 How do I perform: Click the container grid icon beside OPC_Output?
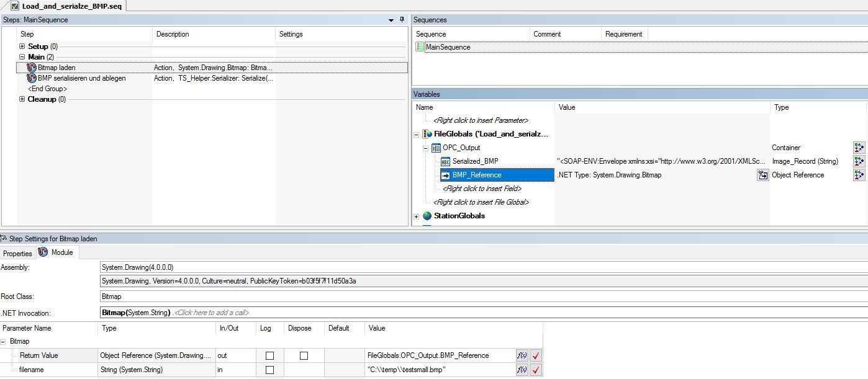pos(435,148)
